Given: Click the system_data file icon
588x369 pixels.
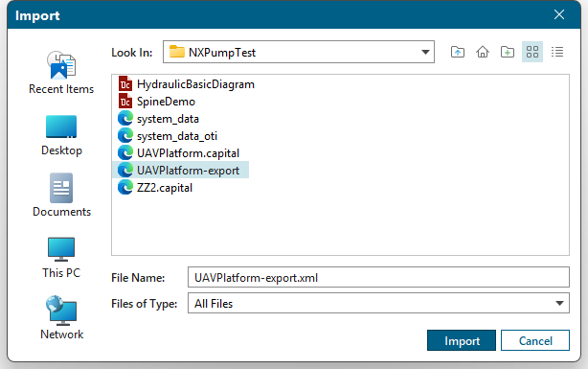Looking at the screenshot, I should coord(125,119).
